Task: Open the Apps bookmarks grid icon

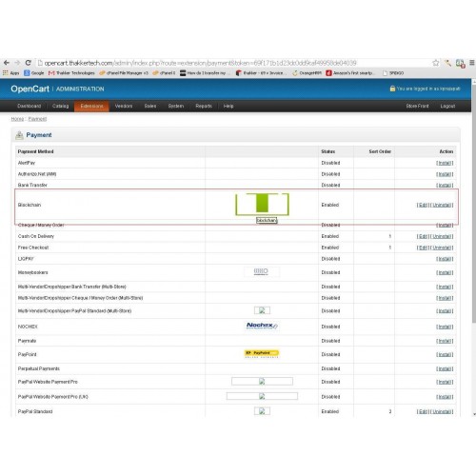Action: (6, 73)
